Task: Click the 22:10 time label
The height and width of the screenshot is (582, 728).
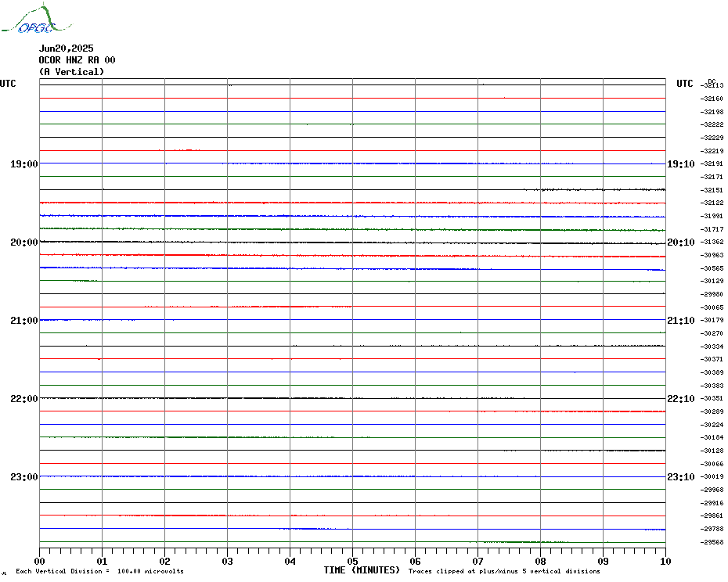Action: 681,399
